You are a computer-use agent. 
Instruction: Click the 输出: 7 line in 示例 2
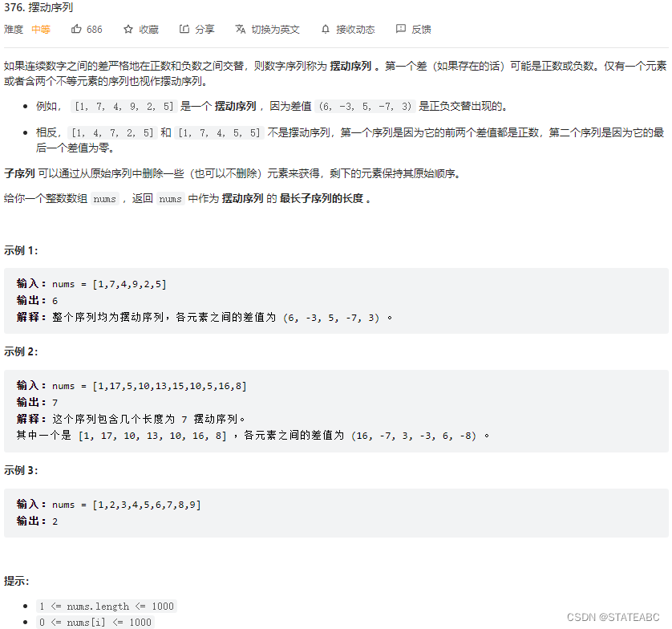tap(38, 401)
